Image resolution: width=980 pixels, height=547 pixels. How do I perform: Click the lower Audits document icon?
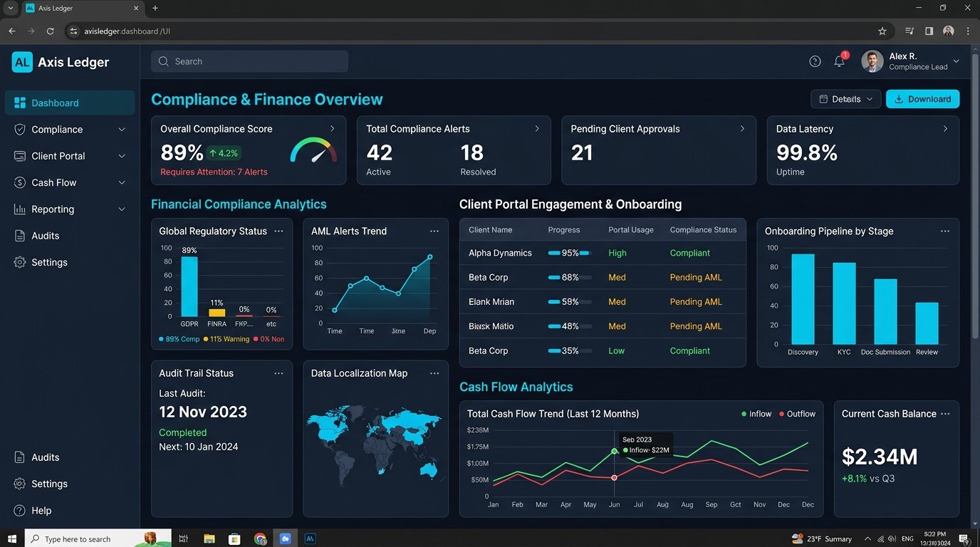tap(20, 457)
